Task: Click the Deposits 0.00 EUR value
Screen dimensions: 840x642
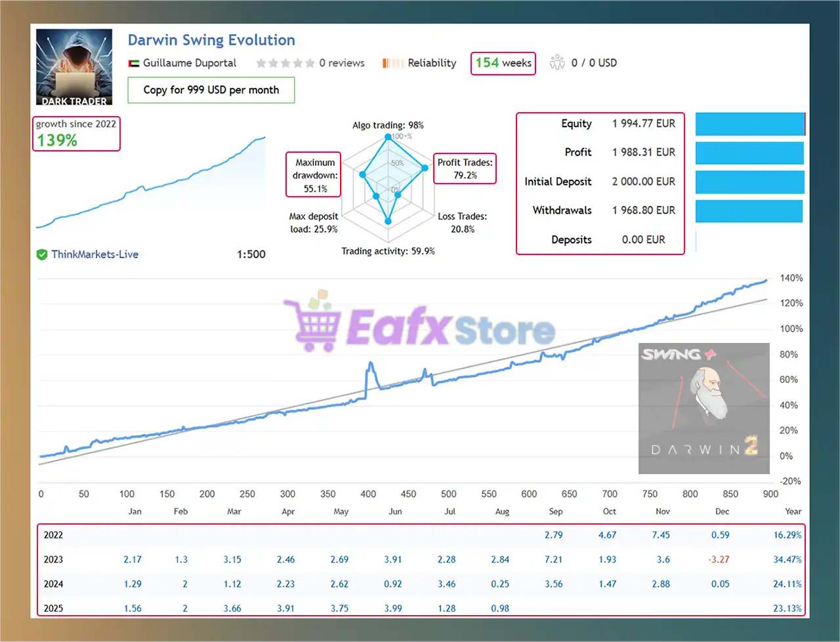Action: tap(644, 240)
